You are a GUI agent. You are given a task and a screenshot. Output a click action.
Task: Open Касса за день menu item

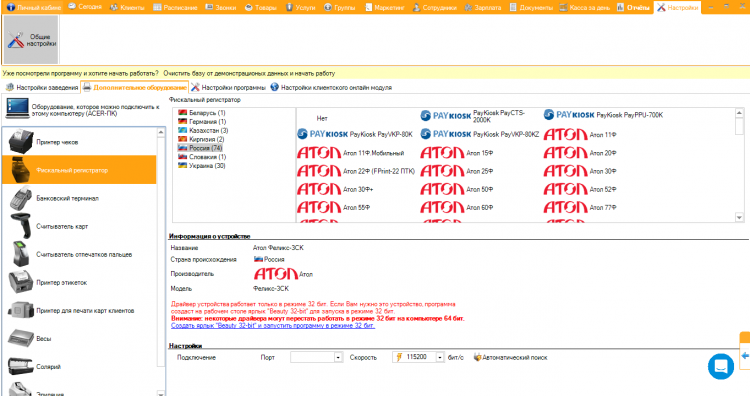tap(585, 8)
